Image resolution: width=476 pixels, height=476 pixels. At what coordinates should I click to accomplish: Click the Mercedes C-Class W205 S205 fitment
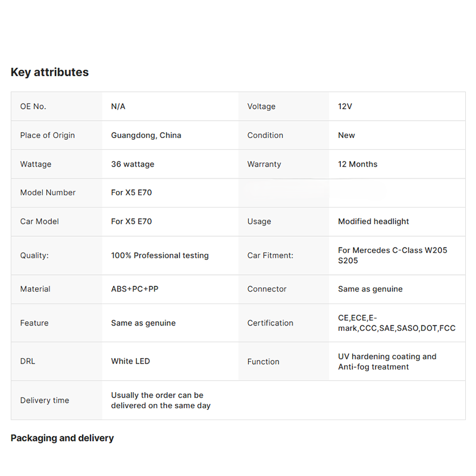(x=393, y=255)
